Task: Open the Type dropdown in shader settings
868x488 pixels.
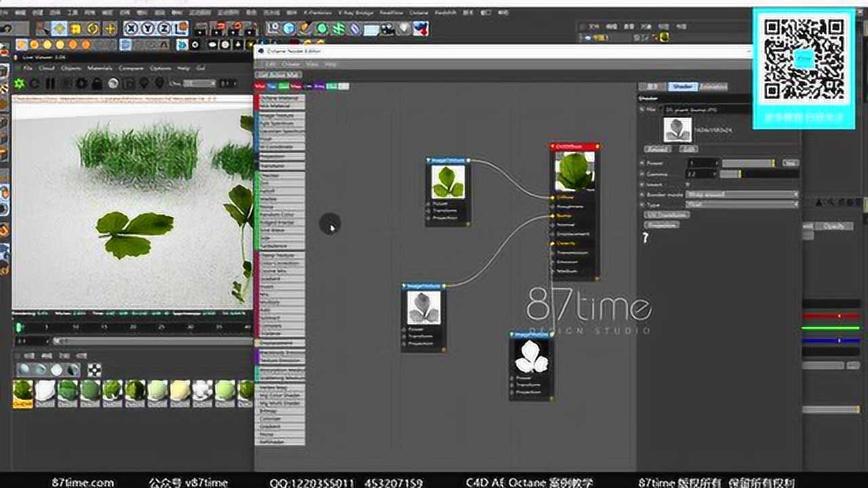Action: [742, 204]
